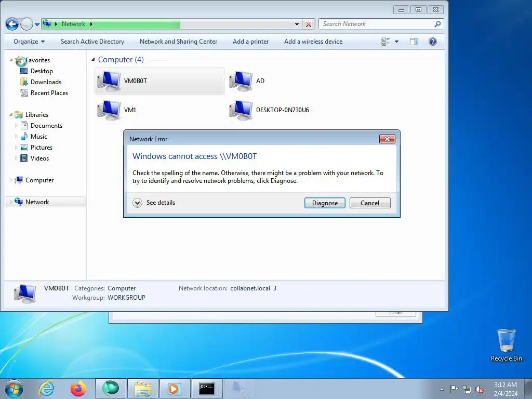The height and width of the screenshot is (399, 532).
Task: Click the network tray icon
Action: 467,389
